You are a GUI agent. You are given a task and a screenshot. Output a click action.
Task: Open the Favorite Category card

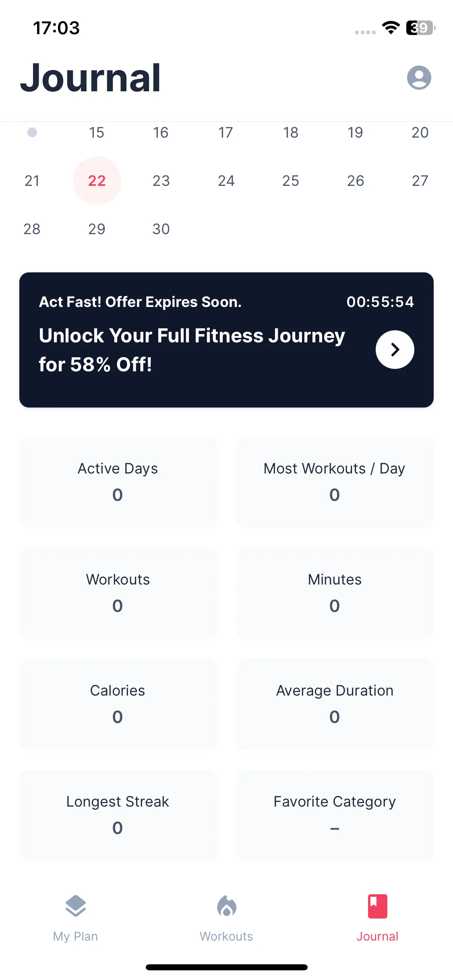[x=335, y=815]
